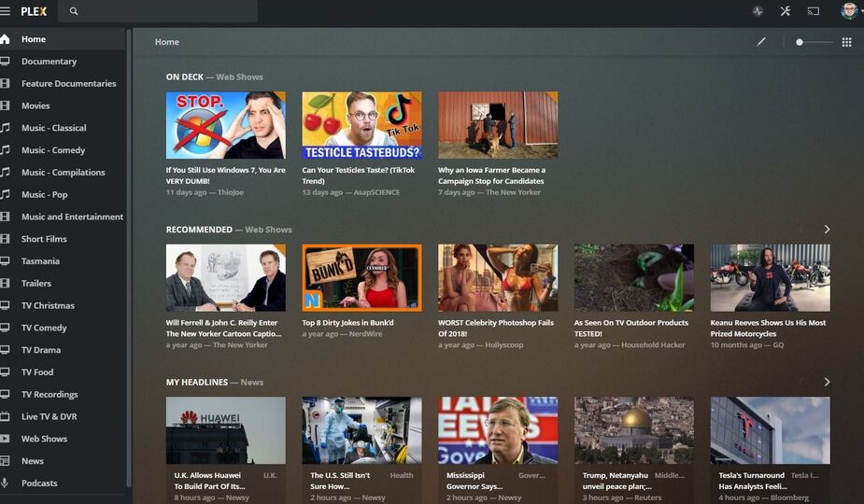Open 'Top 8 Dirty Jokes in Bunk'd' title
This screenshot has width=864, height=504.
pos(347,323)
